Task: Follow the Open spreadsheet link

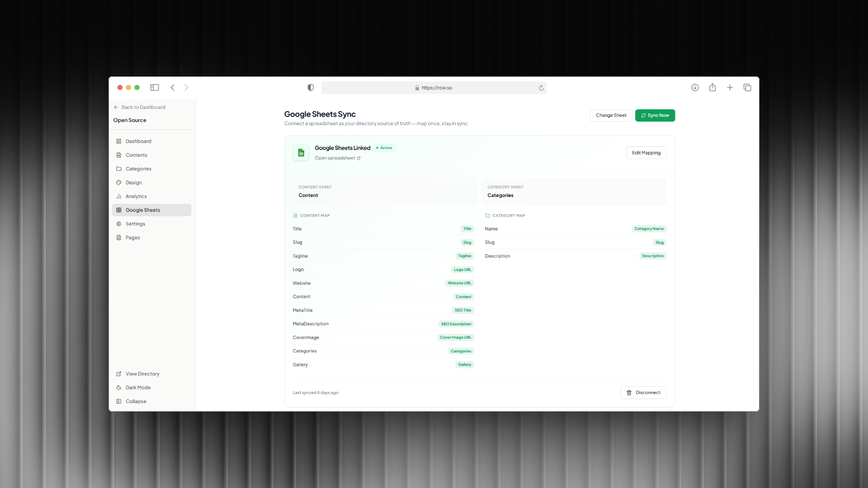Action: pos(337,158)
